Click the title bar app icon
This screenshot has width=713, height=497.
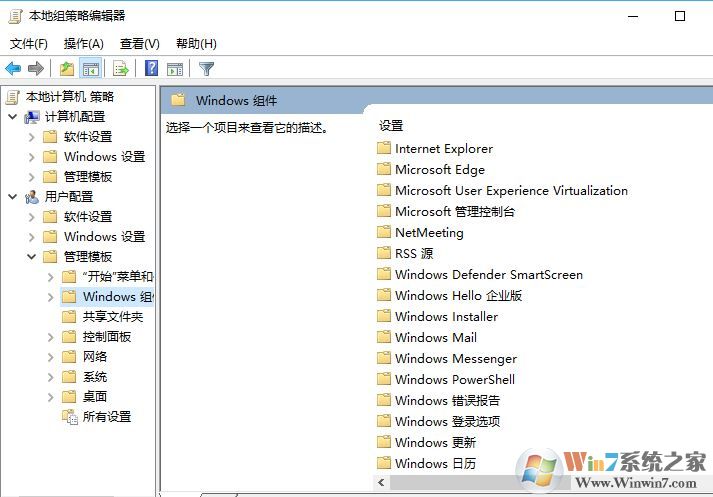[x=15, y=17]
